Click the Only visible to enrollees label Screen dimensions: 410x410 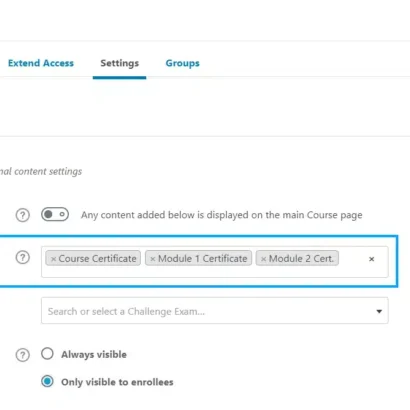pos(117,382)
